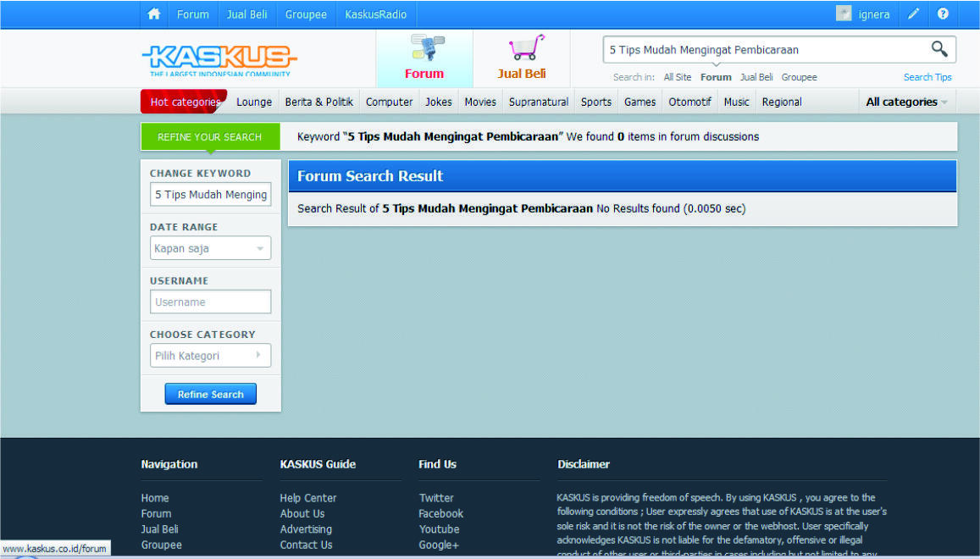The image size is (980, 559).
Task: Open the Google+ link
Action: pos(439,545)
